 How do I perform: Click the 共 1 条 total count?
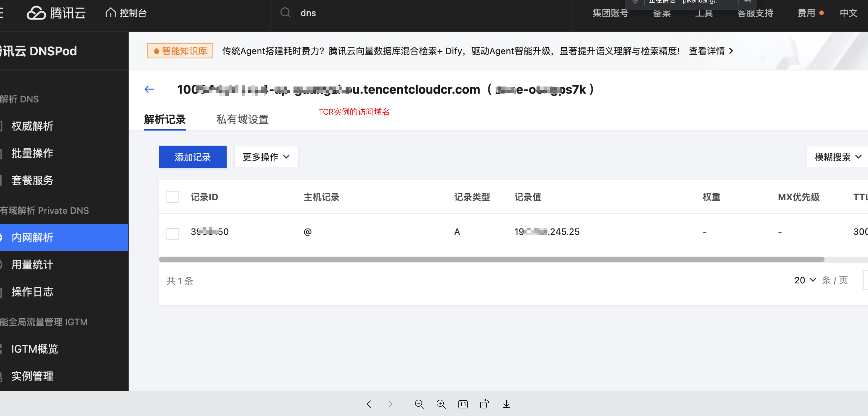click(180, 281)
